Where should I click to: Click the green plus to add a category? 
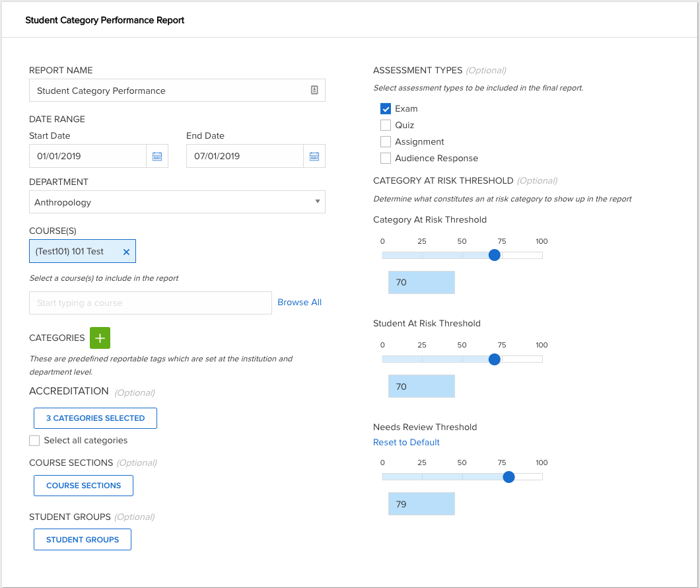tap(100, 338)
